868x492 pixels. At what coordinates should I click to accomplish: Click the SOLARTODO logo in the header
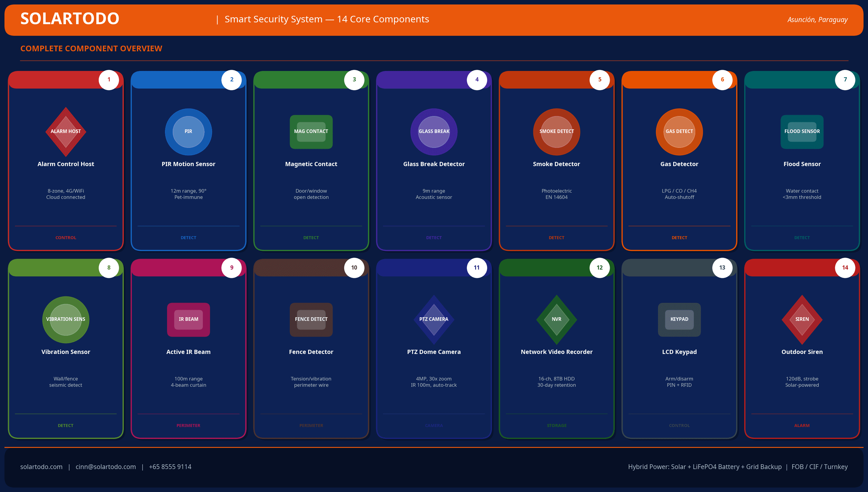point(69,18)
